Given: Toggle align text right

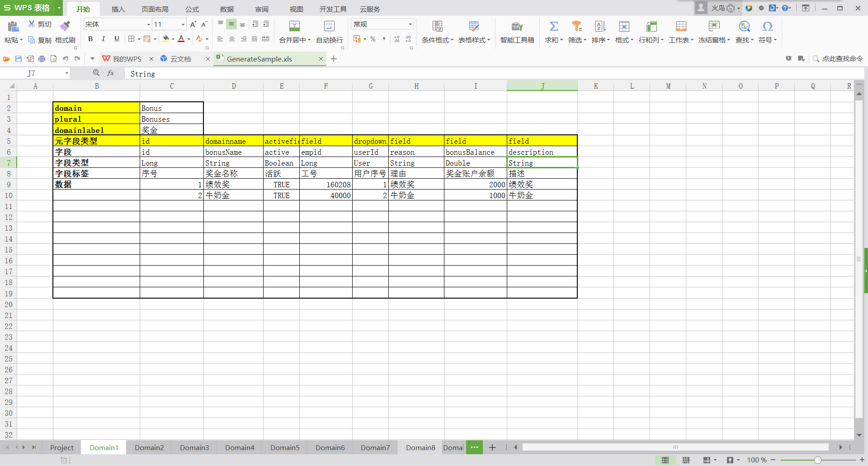Looking at the screenshot, I should tap(244, 39).
